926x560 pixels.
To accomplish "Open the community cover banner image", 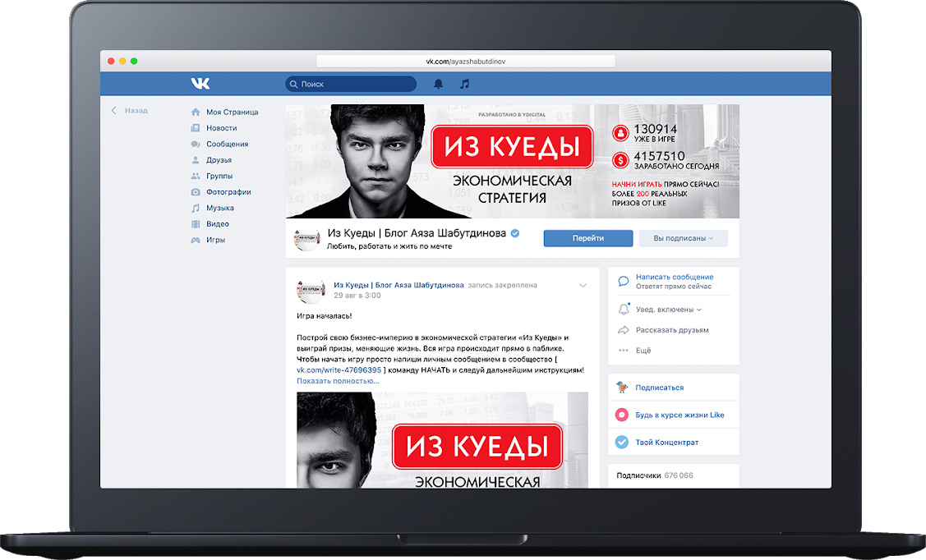I will [512, 161].
